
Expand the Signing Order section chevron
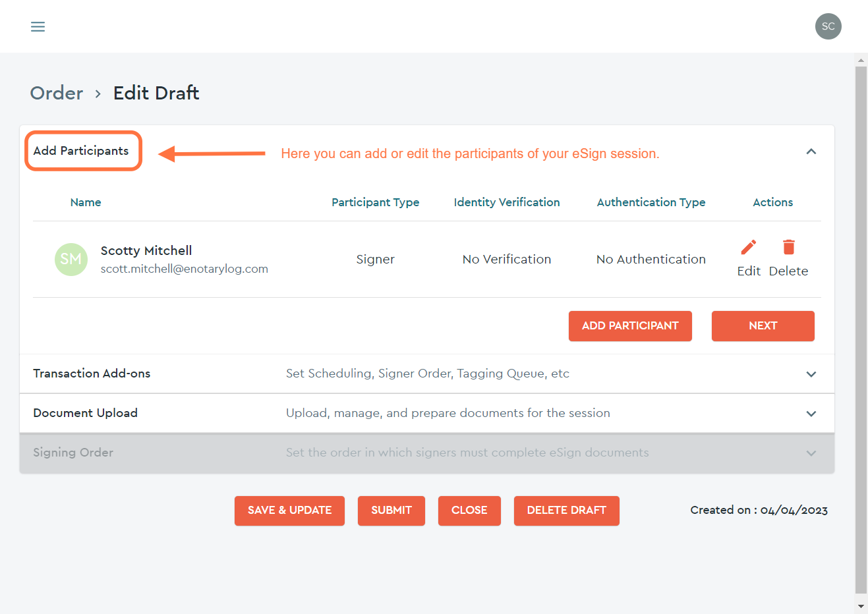811,453
